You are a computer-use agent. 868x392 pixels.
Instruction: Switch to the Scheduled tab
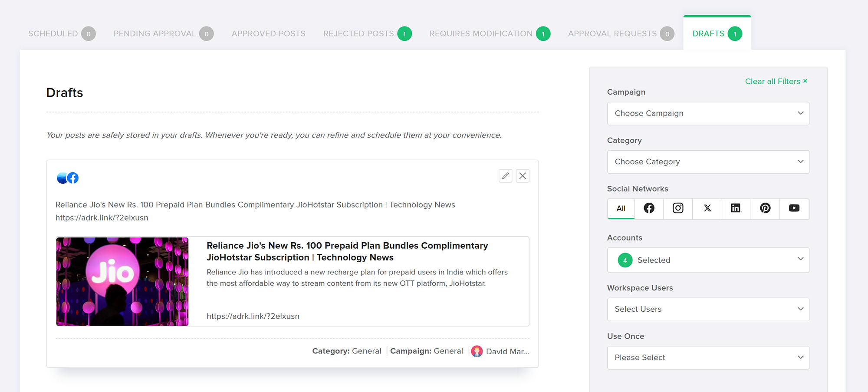click(53, 34)
